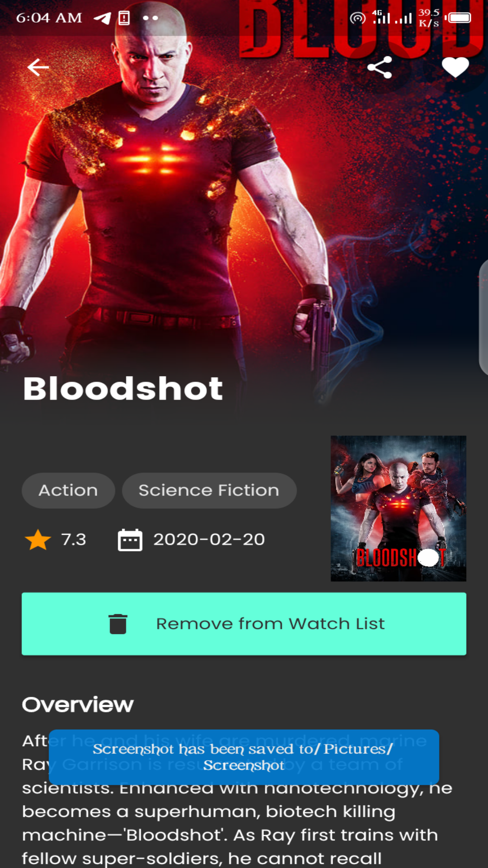The width and height of the screenshot is (488, 868).
Task: Open the Bloodshot poster thumbnail
Action: [x=399, y=509]
